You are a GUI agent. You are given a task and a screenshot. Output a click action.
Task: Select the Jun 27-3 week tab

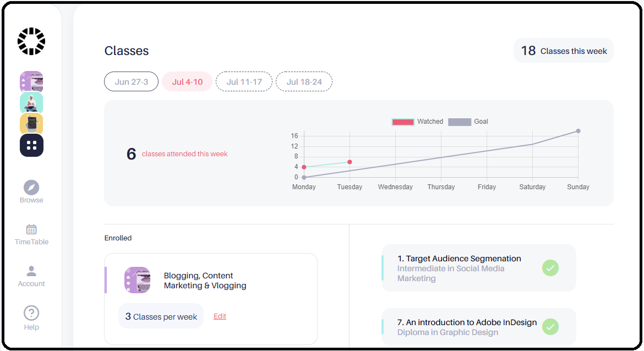tap(132, 81)
